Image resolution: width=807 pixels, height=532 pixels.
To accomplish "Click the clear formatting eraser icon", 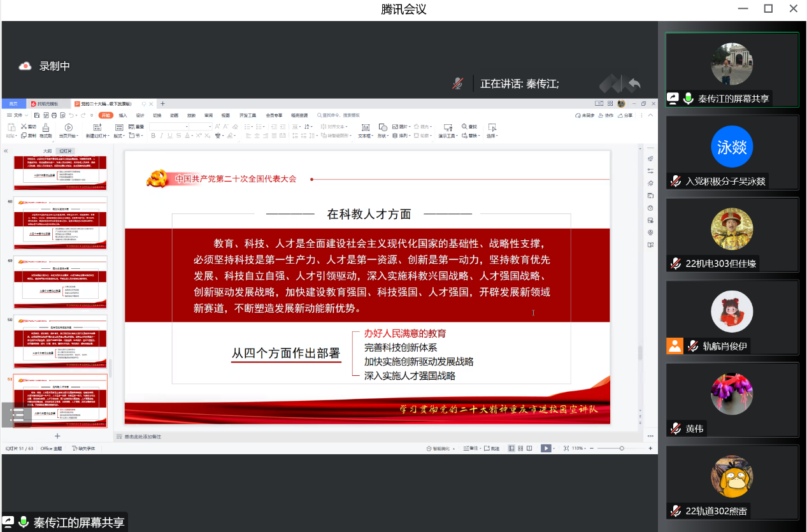I will 235,126.
